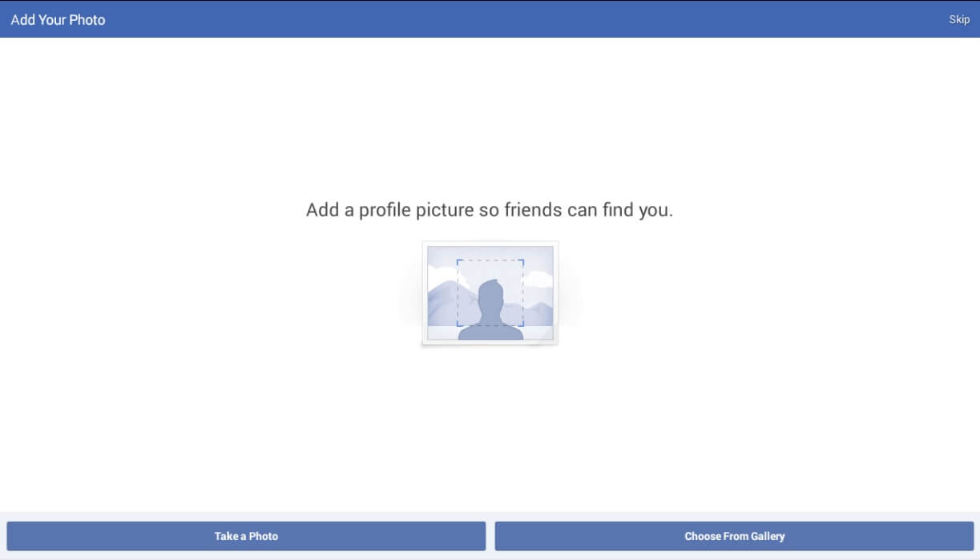Skip adding a profile photo
The height and width of the screenshot is (560, 980).
point(959,19)
